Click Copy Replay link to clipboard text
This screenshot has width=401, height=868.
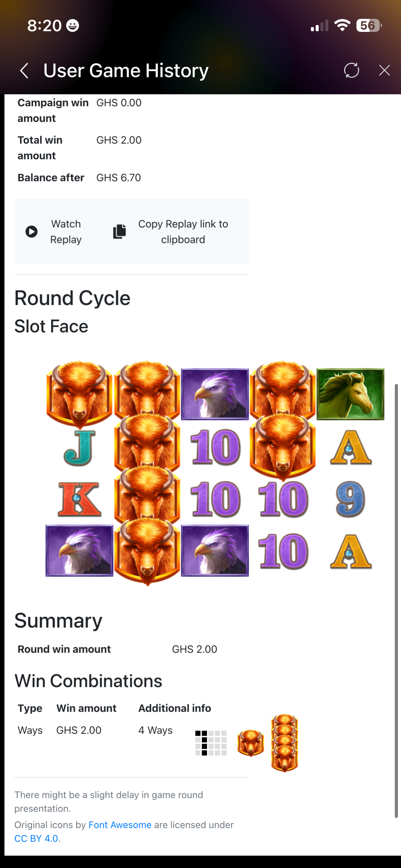[x=183, y=231]
